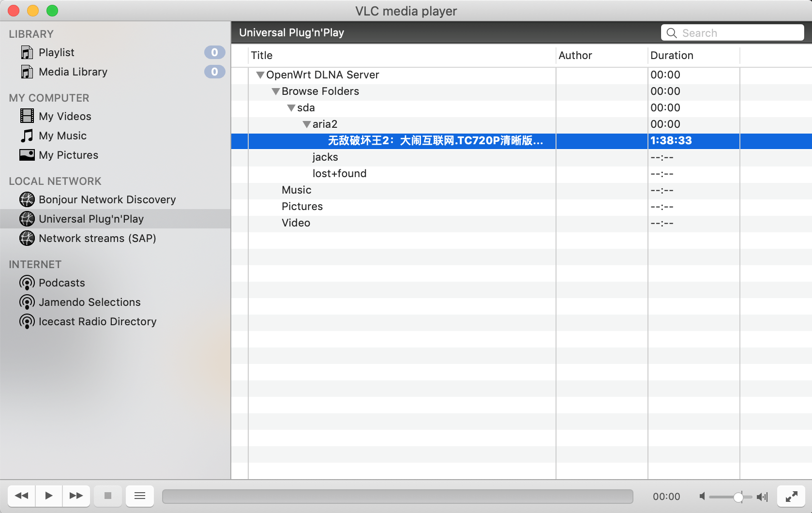Open Bonjour Network Discovery globe icon
Image resolution: width=812 pixels, height=513 pixels.
click(27, 199)
